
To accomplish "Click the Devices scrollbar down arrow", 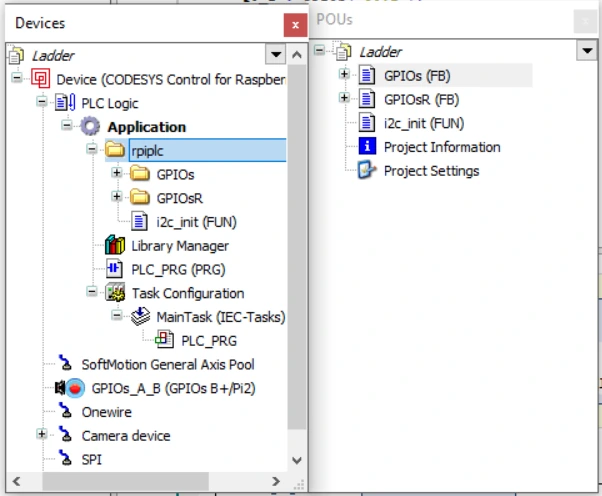I will (x=296, y=460).
